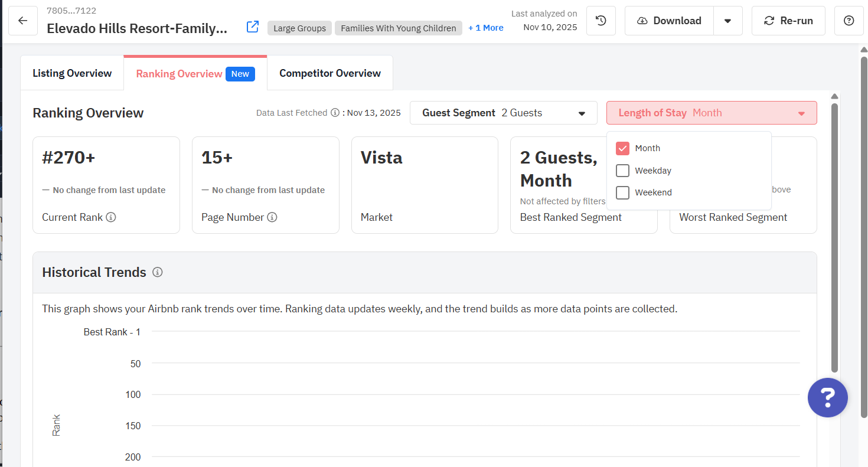Uncheck the Month checkbox
Screen dimensions: 868x467
pos(622,148)
